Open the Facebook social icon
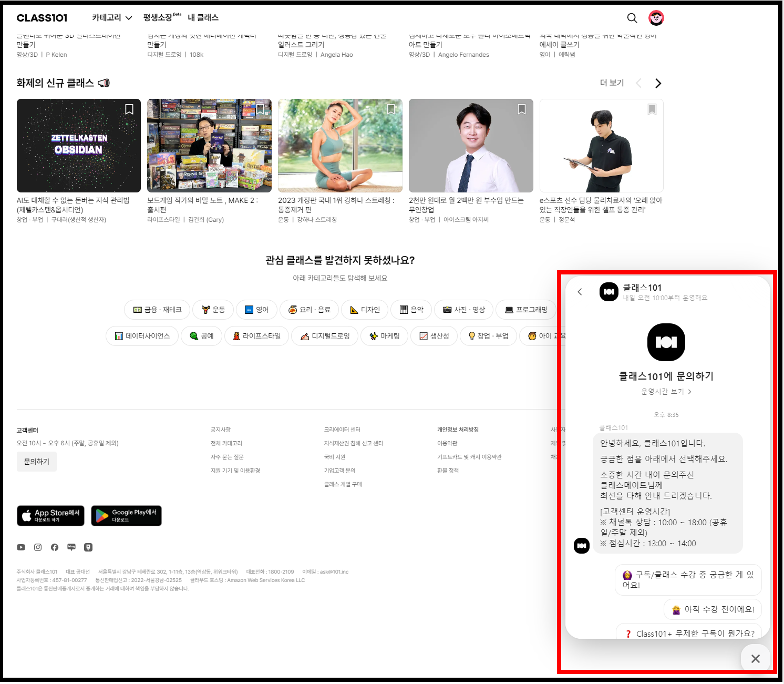The image size is (784, 684). (55, 547)
